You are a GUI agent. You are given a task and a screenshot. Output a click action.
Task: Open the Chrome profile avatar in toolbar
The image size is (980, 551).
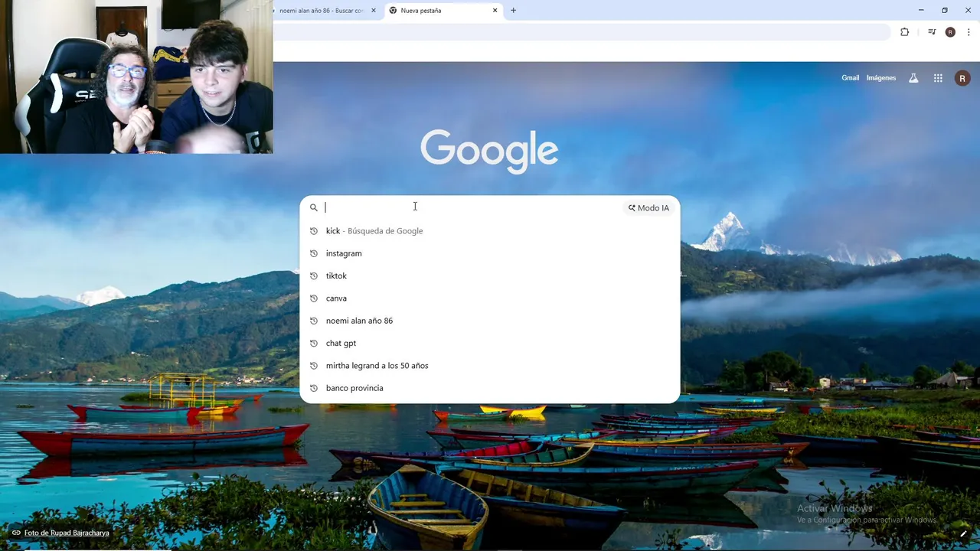pyautogui.click(x=950, y=32)
